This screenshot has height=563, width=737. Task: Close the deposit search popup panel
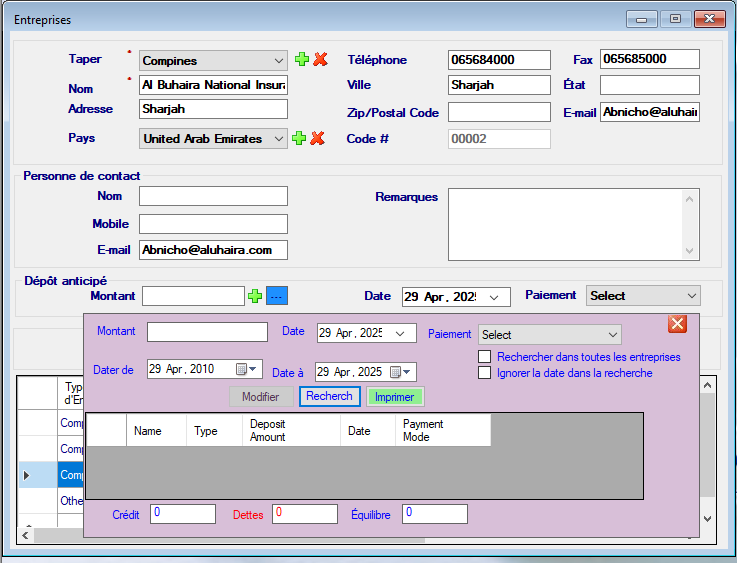(x=677, y=323)
